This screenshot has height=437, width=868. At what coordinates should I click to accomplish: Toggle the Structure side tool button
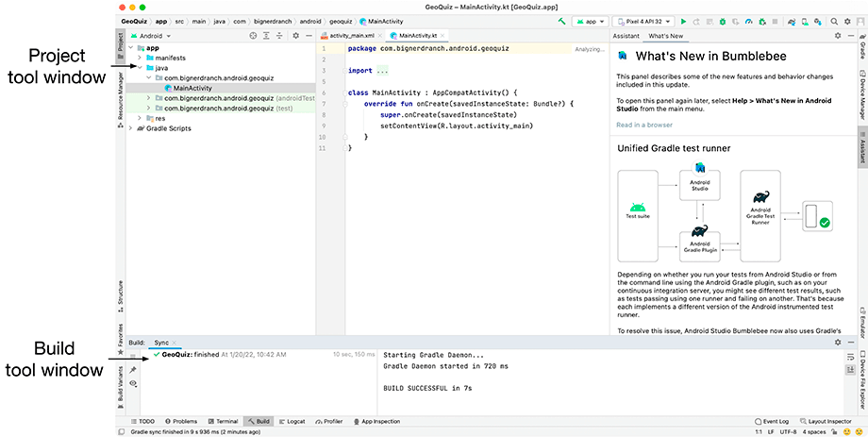(121, 296)
